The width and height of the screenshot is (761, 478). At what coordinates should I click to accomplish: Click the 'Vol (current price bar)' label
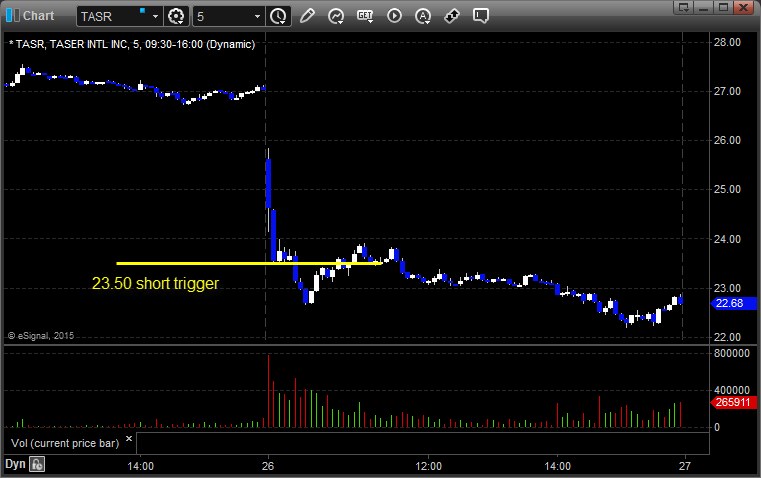click(x=65, y=443)
